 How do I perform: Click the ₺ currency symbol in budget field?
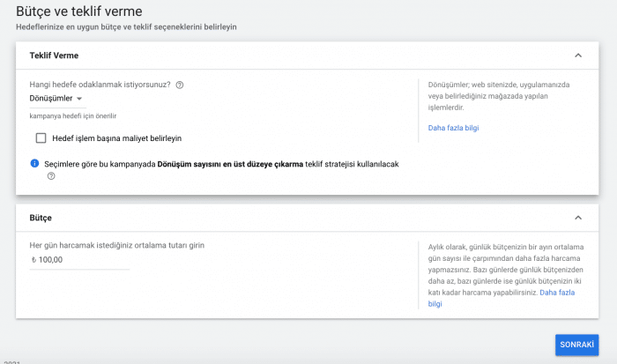pyautogui.click(x=33, y=260)
